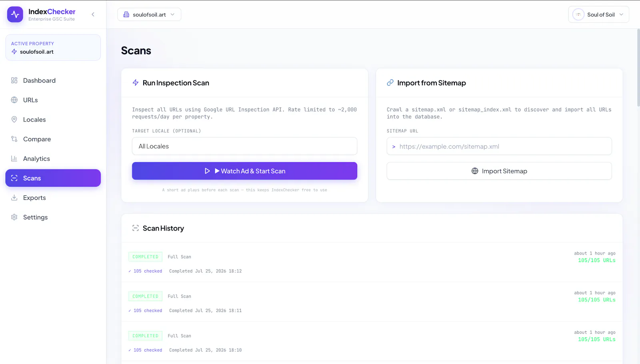Click the Import Sitemap button
The width and height of the screenshot is (640, 364).
499,171
